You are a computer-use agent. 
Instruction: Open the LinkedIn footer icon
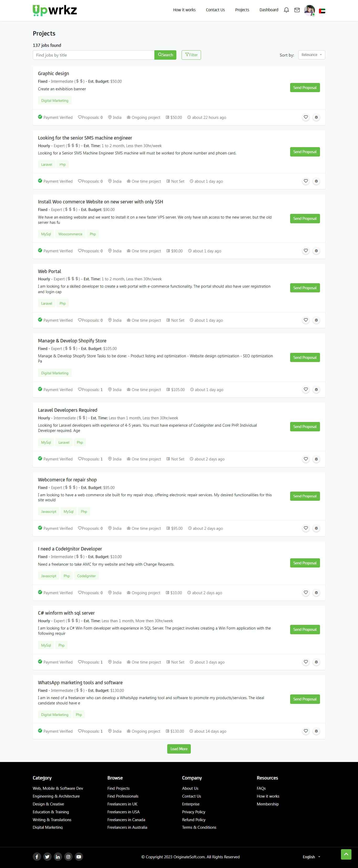(58, 856)
